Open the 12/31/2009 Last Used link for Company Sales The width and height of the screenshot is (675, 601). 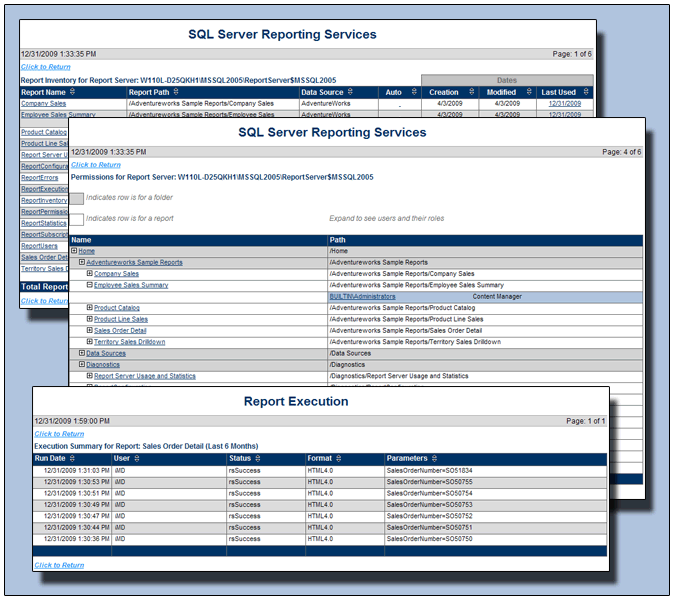click(x=565, y=103)
